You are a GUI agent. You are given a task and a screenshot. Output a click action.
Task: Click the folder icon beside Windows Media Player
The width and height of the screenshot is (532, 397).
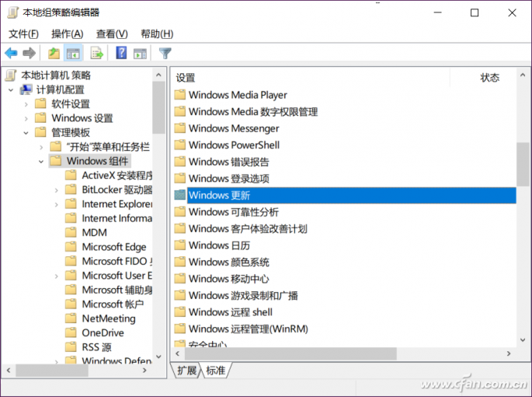tap(180, 94)
